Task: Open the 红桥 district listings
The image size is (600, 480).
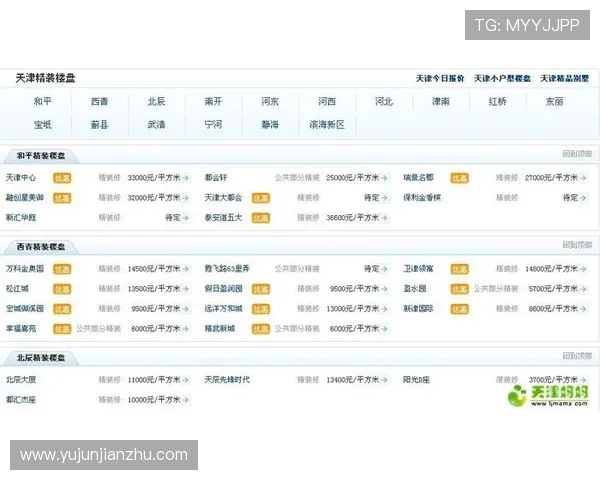Action: [x=497, y=101]
